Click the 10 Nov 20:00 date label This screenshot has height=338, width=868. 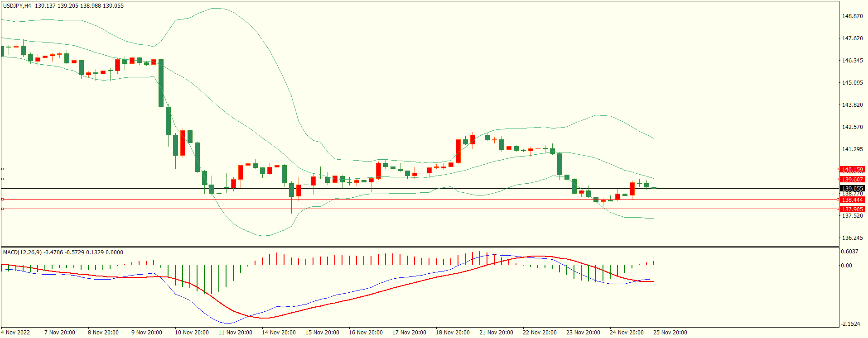[x=192, y=333]
